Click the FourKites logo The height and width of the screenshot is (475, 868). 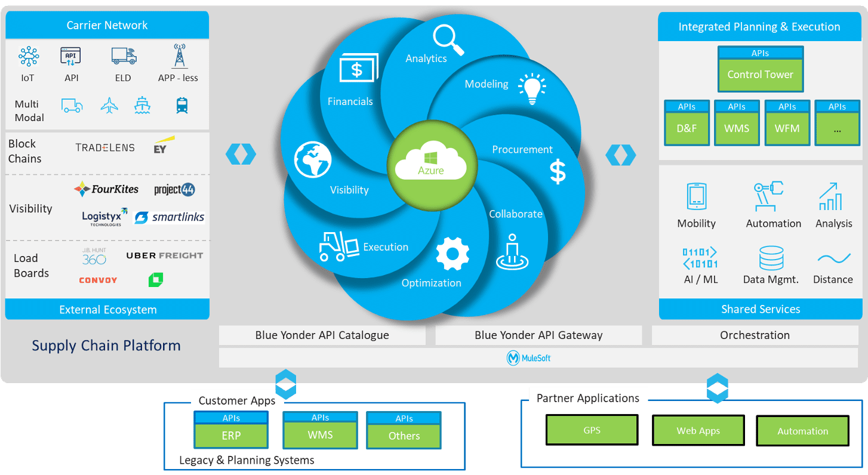(106, 189)
